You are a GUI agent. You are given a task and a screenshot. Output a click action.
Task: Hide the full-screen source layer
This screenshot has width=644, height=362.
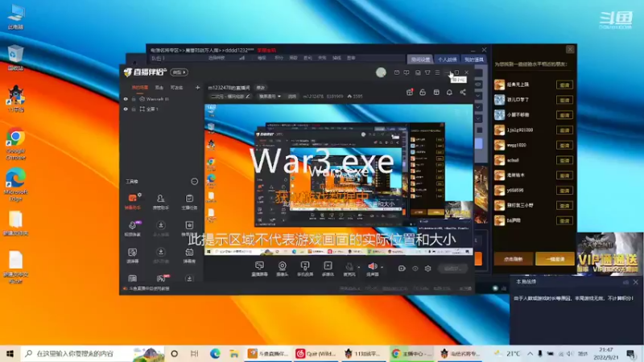tap(126, 109)
